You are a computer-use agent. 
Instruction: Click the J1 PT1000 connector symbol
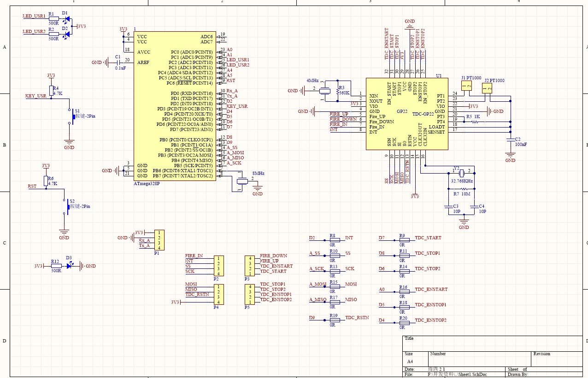[x=466, y=86]
